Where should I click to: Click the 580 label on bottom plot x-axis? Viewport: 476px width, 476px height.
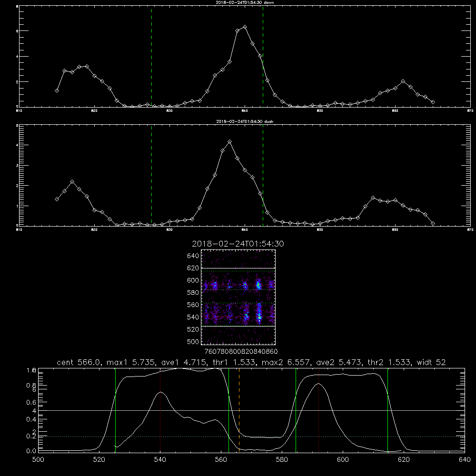282,460
